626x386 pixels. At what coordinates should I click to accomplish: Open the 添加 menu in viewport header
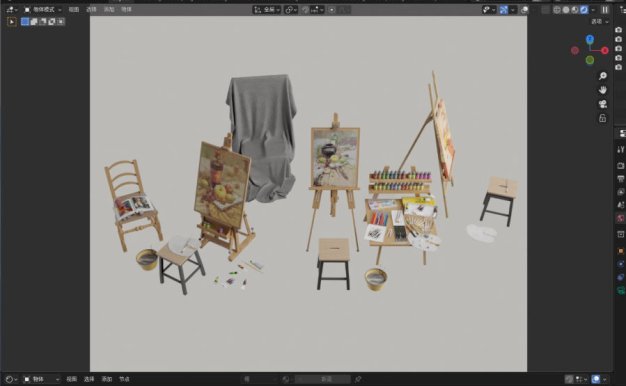(109, 9)
